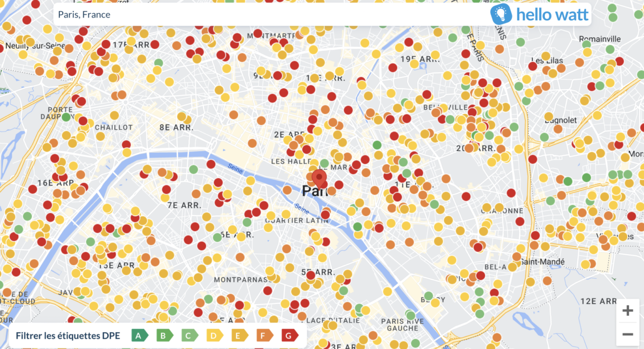
Task: Click the Hello Watt lightbulb logo
Action: [501, 14]
